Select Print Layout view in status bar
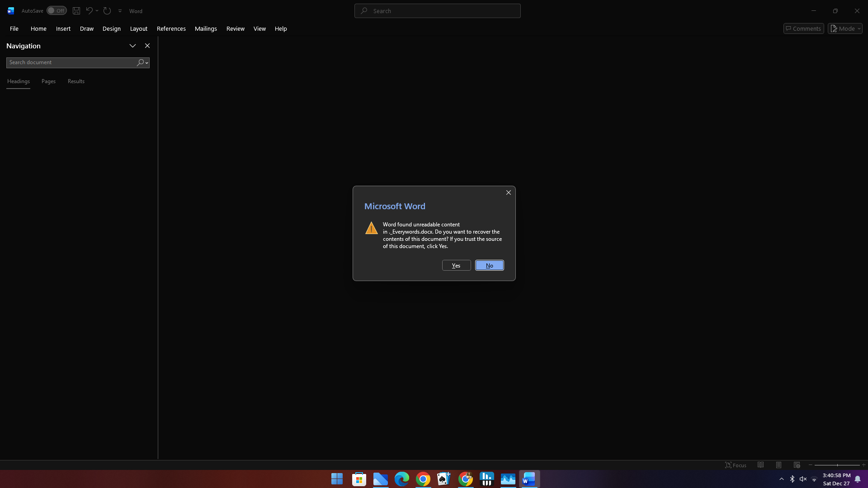 [x=778, y=465]
